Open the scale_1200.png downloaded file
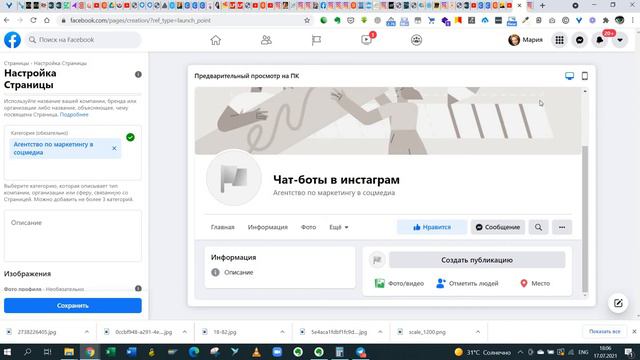The width and height of the screenshot is (640, 360). [x=427, y=332]
